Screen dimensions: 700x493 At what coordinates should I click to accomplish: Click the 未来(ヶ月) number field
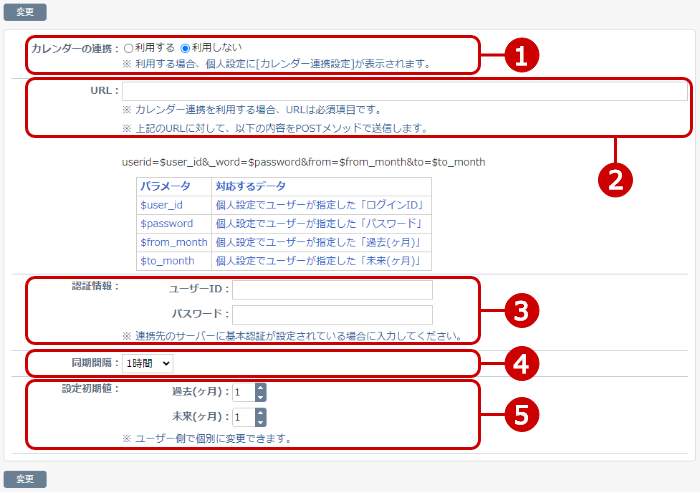(x=244, y=417)
